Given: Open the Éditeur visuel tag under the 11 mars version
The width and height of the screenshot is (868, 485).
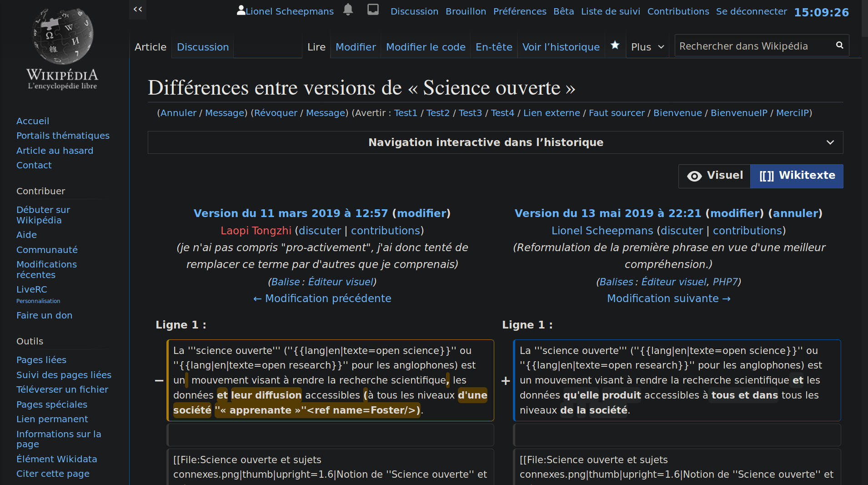Looking at the screenshot, I should (341, 282).
